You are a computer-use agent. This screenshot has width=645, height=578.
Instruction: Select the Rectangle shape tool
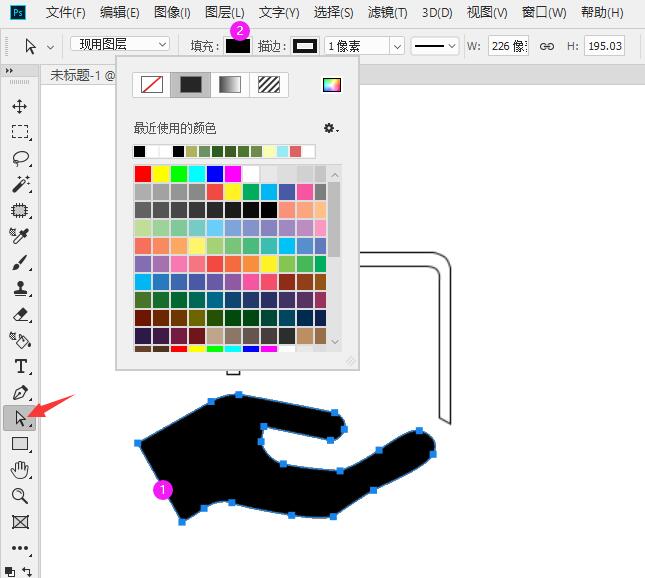(x=20, y=444)
